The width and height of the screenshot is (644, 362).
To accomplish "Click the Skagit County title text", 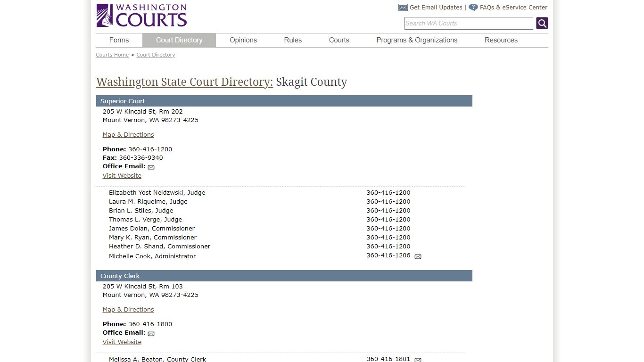I will (x=312, y=82).
